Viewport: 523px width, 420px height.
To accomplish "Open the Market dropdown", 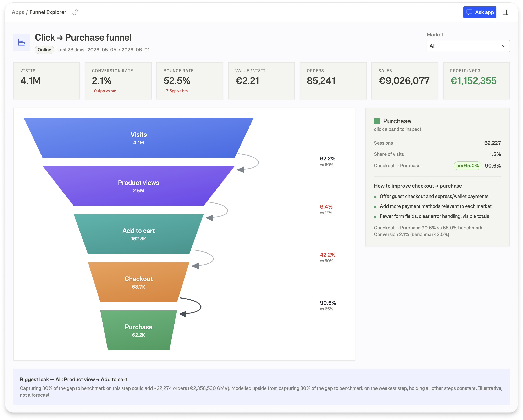I will click(468, 46).
